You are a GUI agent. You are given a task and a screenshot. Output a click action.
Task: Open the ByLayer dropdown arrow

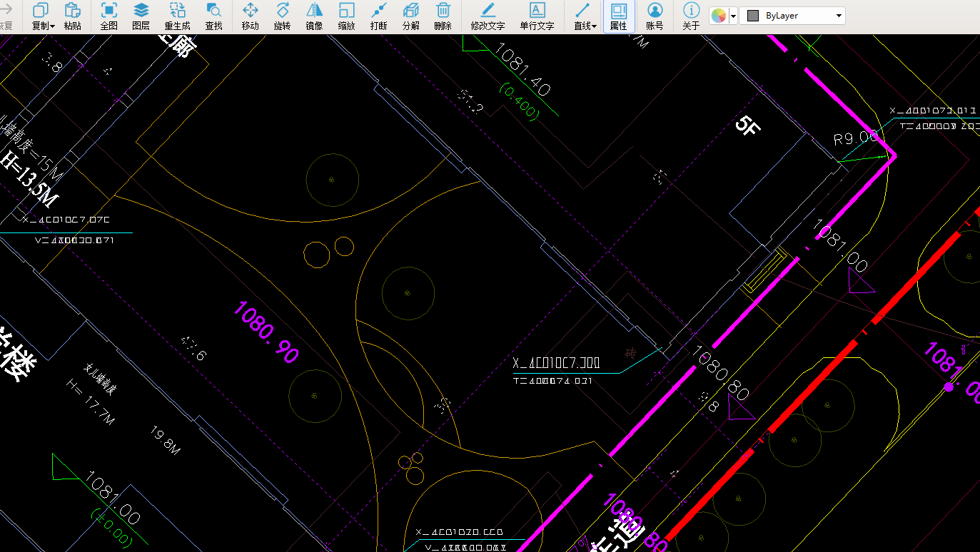coord(839,16)
